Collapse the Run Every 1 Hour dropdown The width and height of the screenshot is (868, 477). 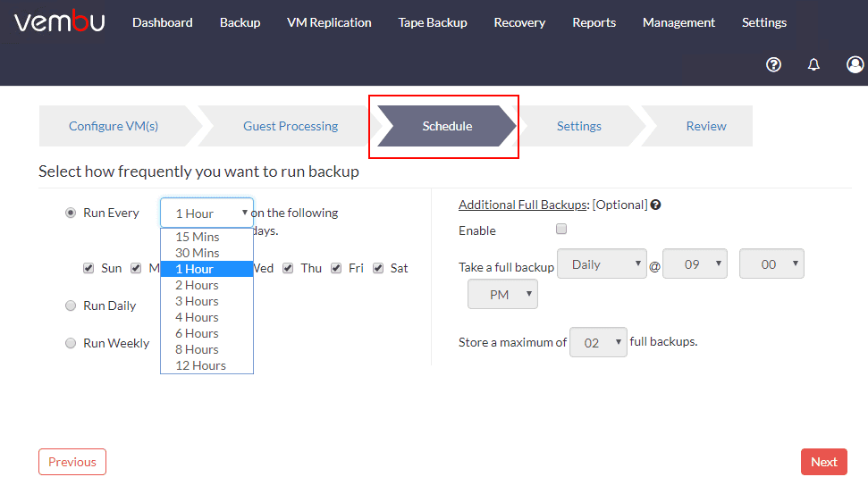coord(207,213)
